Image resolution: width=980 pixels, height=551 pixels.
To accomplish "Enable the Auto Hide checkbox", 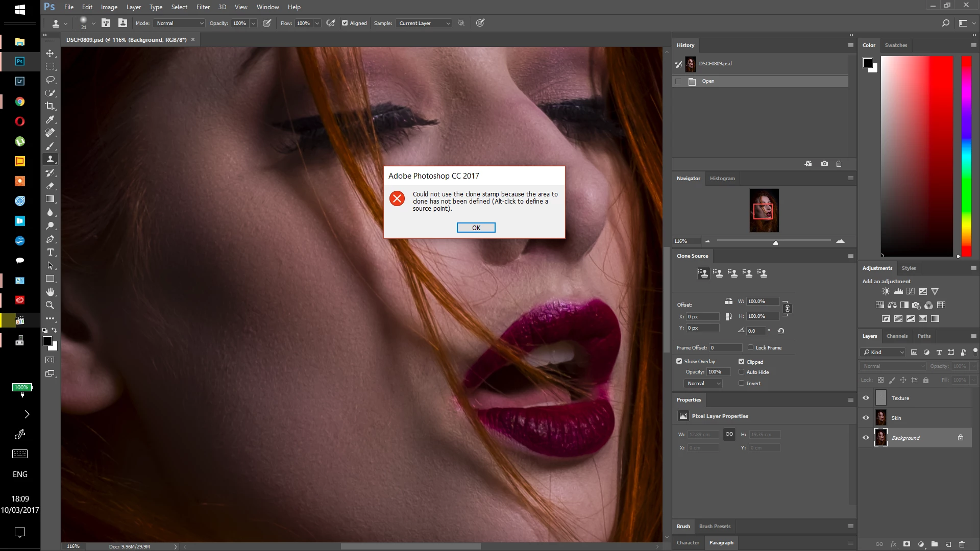I will 742,372.
